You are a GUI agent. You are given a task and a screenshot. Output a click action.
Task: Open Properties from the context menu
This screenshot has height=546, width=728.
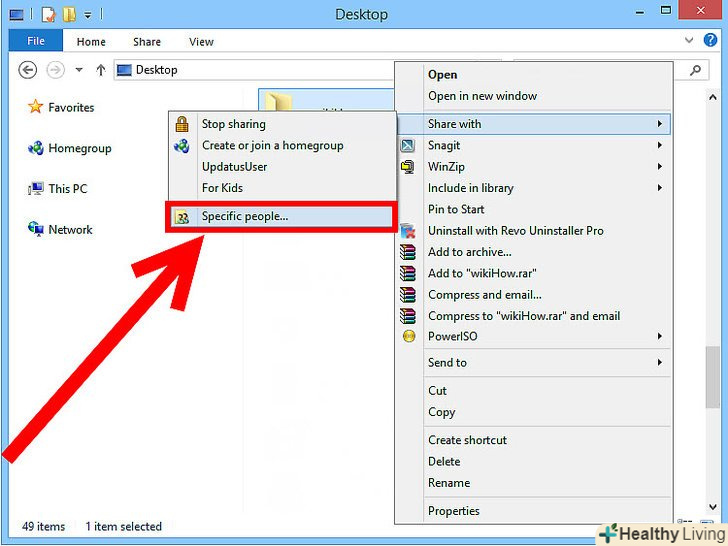pyautogui.click(x=533, y=511)
